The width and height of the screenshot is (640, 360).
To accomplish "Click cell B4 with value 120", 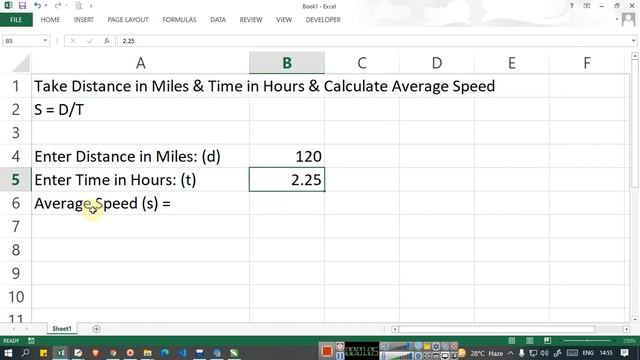I will 287,156.
